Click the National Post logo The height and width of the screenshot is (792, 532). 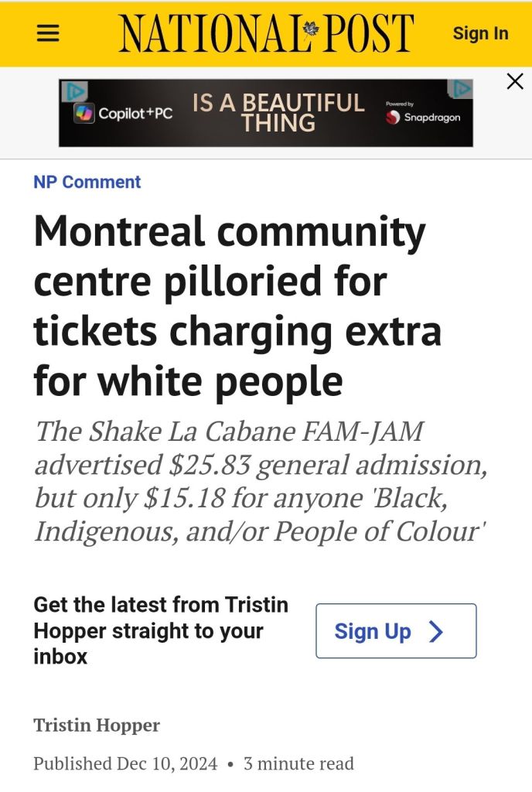[x=265, y=33]
